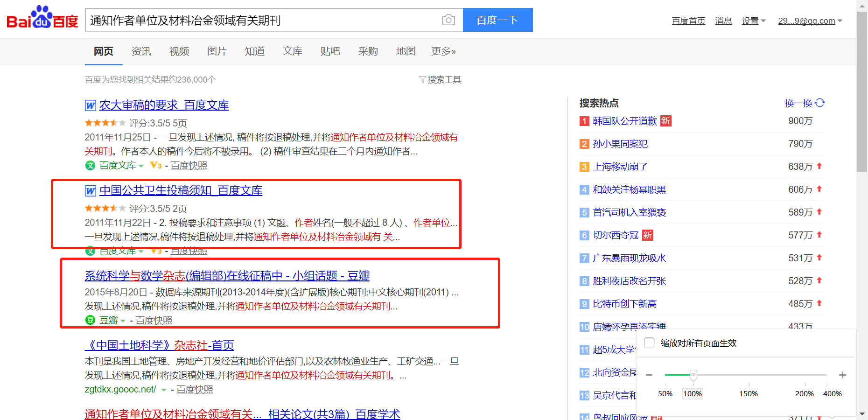
Task: Click into the Baidu search input field
Action: [x=263, y=20]
